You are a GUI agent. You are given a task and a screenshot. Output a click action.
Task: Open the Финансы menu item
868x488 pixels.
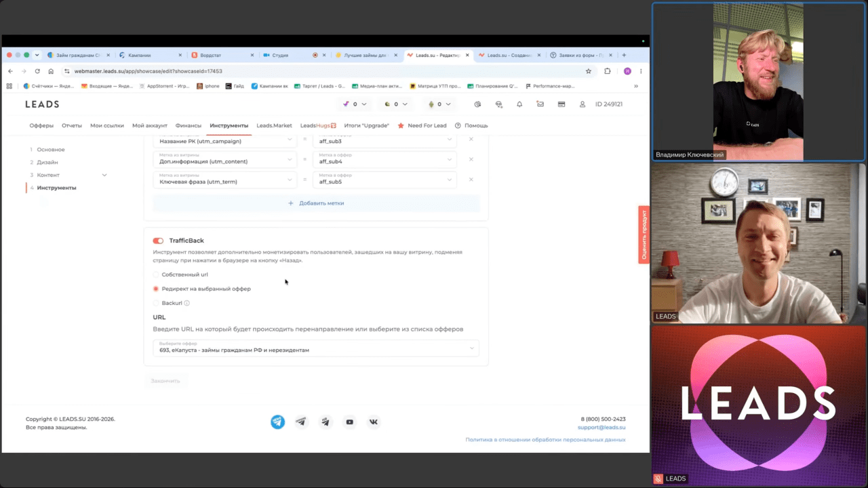189,125
